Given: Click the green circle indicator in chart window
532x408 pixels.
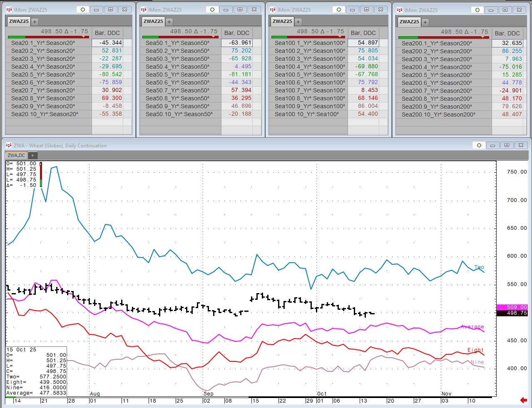Looking at the screenshot, I should 479,145.
